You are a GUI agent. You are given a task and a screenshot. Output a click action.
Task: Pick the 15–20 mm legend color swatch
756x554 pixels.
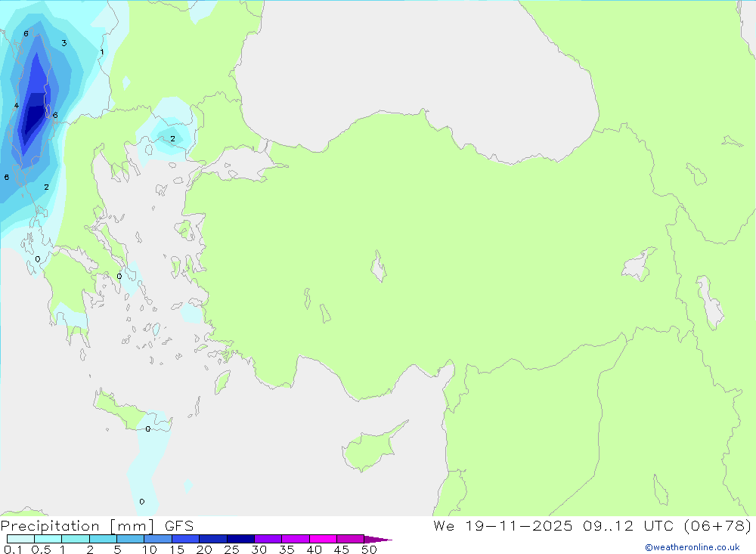pos(185,539)
